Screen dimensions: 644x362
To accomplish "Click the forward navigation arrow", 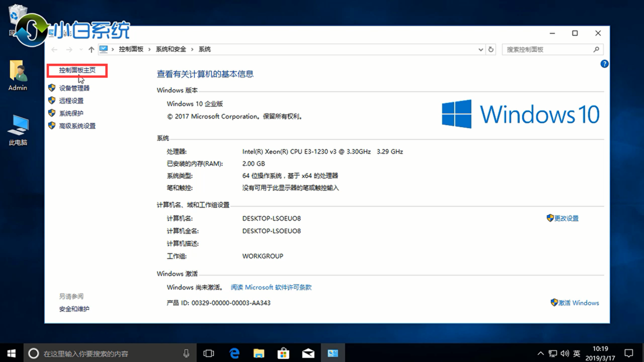I will (x=69, y=49).
